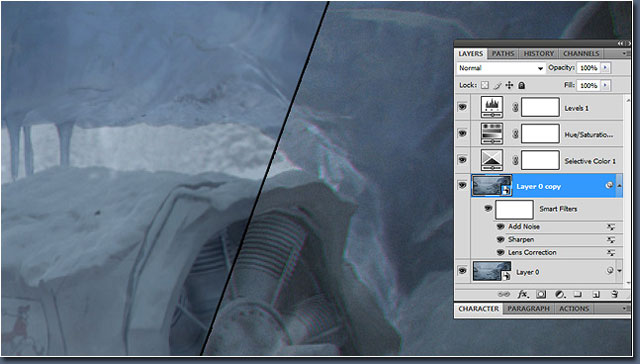640x364 pixels.
Task: Select the Levels 1 layer name
Action: click(576, 109)
